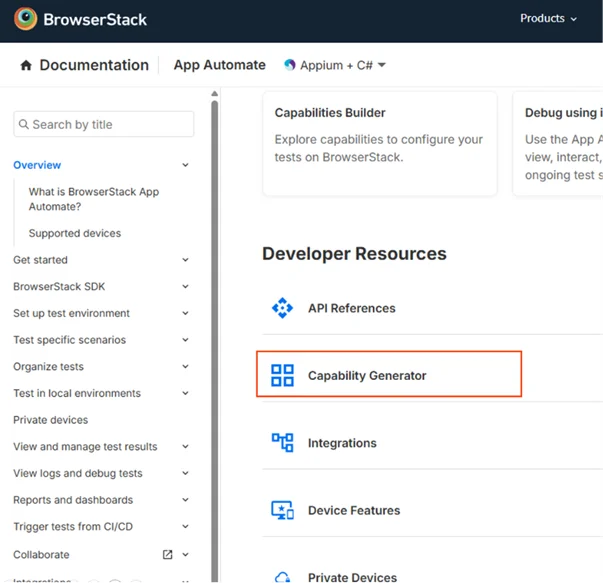Screen dimensions: 603x583
Task: Click the home icon next to Documentation
Action: [26, 65]
